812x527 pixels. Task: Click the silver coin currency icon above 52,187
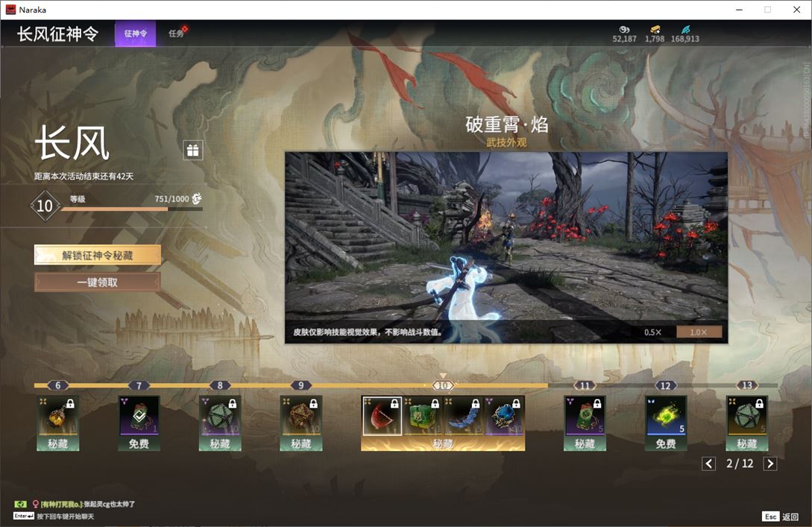click(x=624, y=30)
